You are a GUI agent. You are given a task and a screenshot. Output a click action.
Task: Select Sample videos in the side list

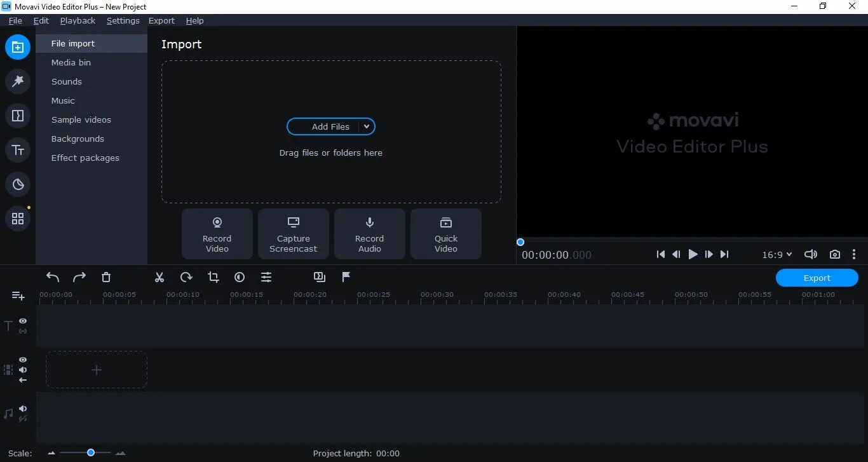92,119
